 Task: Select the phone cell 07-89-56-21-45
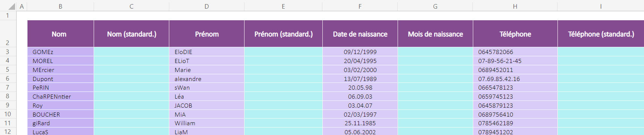click(x=515, y=61)
